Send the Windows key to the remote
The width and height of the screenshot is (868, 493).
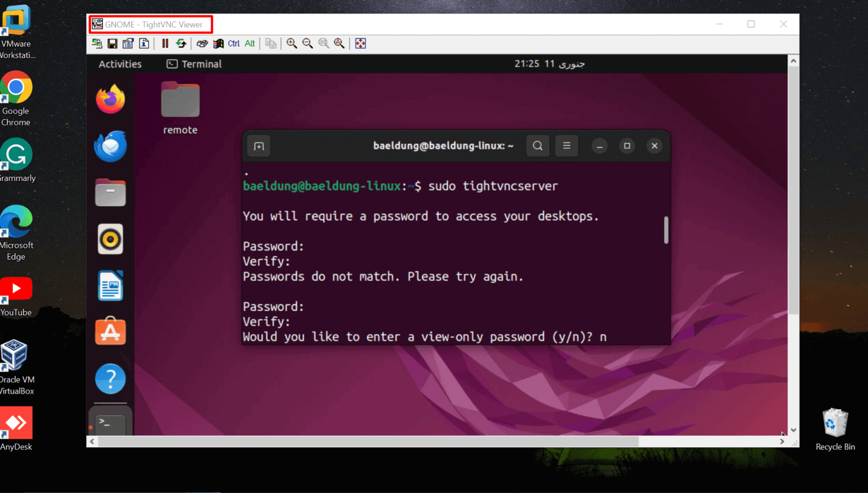218,43
